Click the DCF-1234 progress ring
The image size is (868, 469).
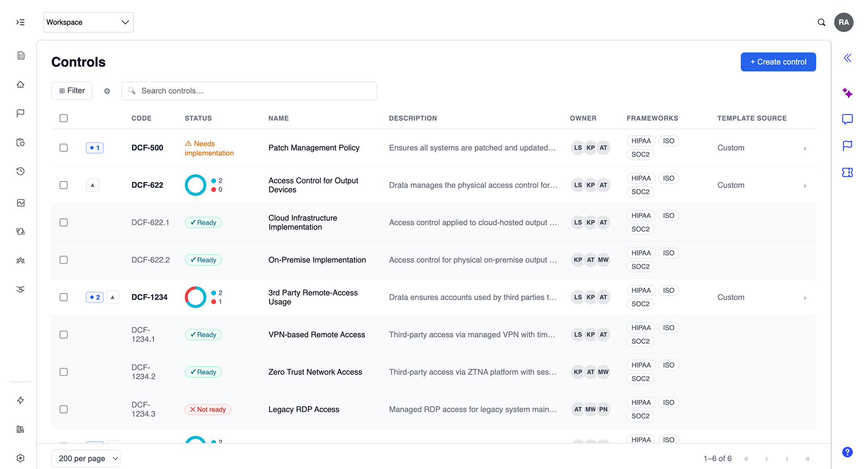(x=196, y=297)
